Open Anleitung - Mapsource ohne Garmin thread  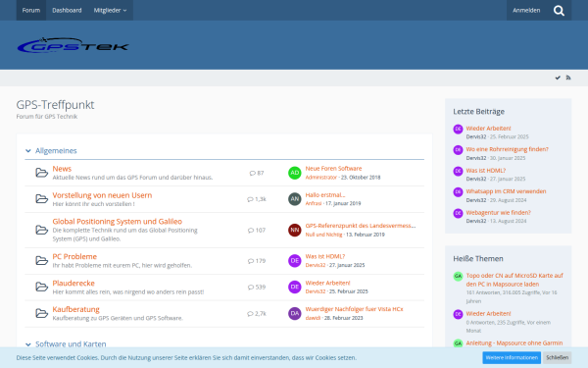click(x=514, y=343)
